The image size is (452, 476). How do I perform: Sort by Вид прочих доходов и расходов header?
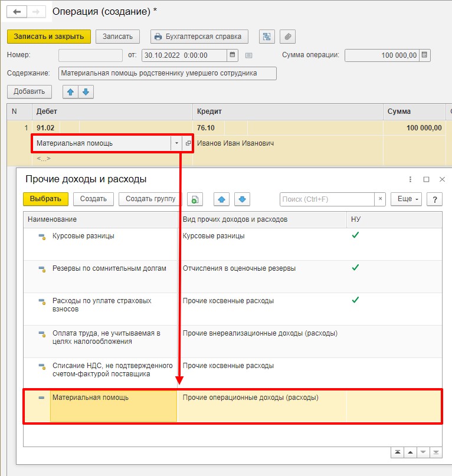[262, 219]
